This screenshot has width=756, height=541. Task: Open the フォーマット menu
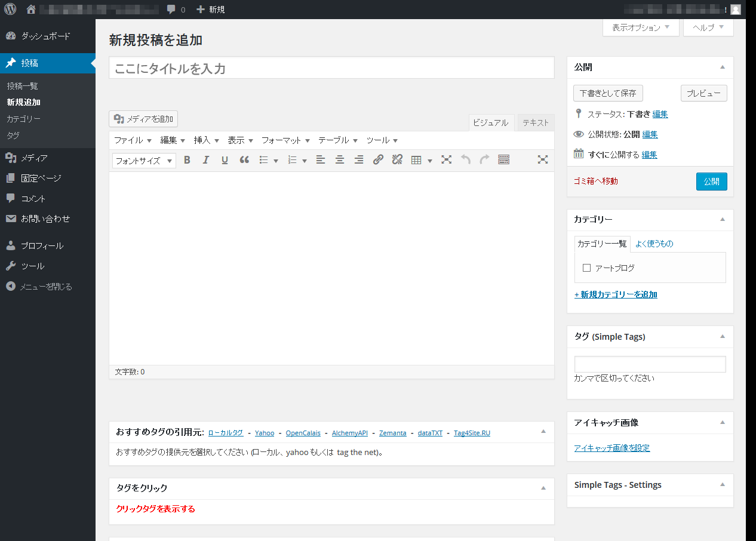click(285, 140)
